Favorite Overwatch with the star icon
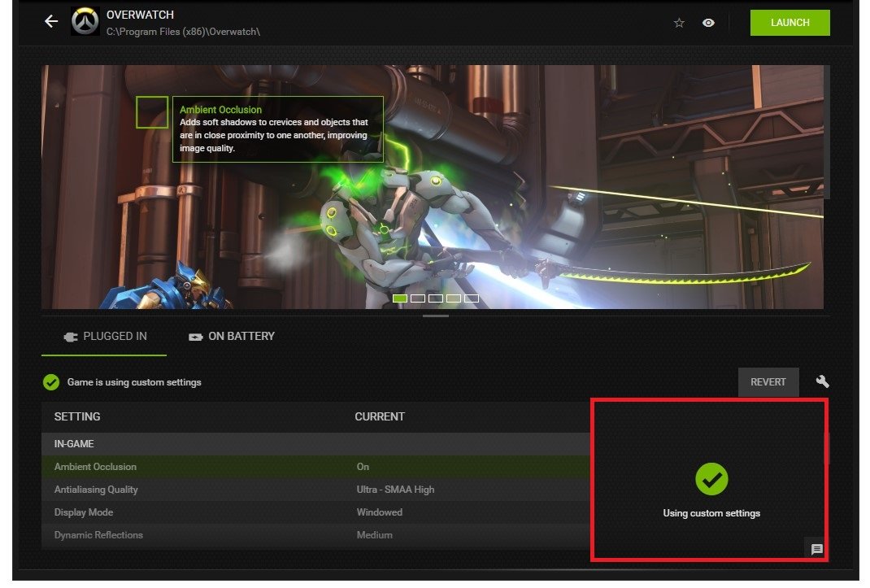 pyautogui.click(x=679, y=23)
